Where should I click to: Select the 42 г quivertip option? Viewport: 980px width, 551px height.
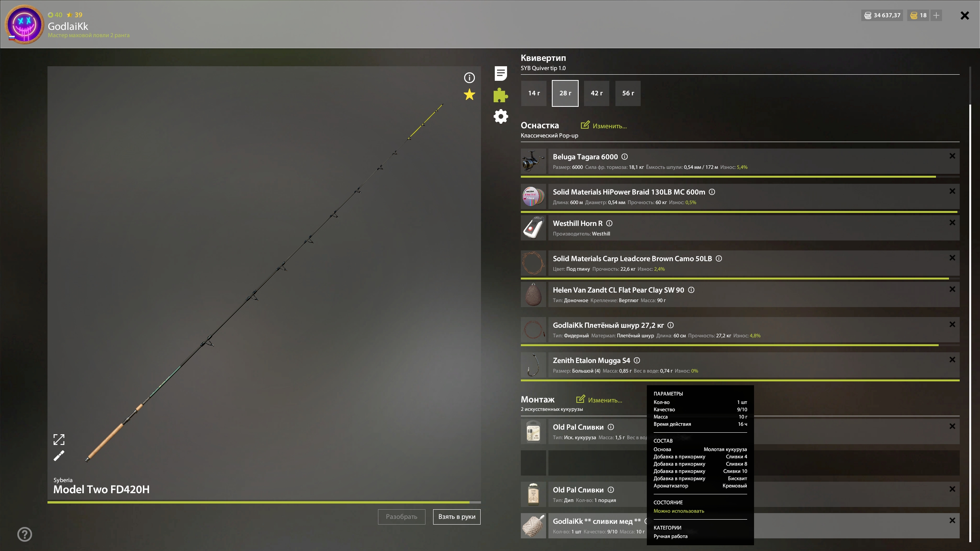[x=596, y=93]
